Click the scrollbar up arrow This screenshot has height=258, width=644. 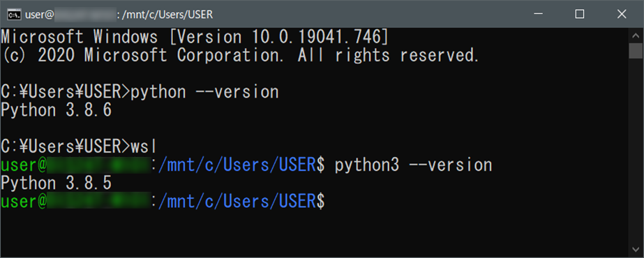[x=636, y=36]
